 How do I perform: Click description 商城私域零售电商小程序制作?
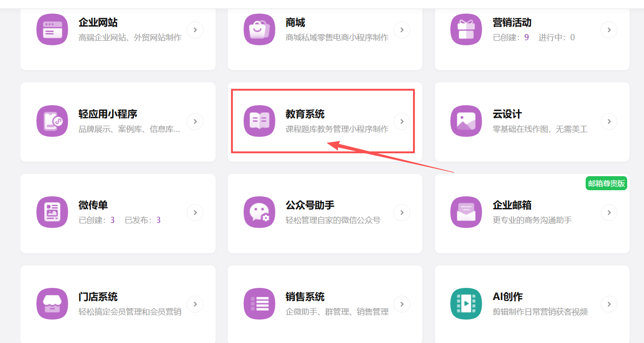click(337, 37)
